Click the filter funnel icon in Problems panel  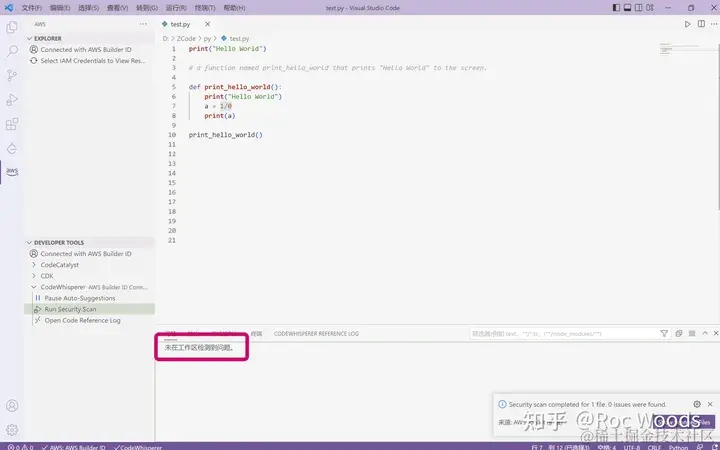pos(664,333)
